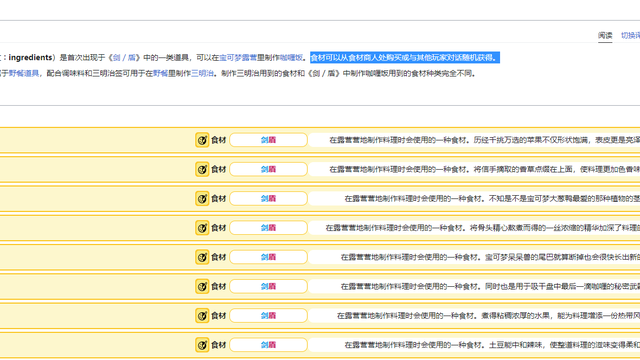Screen dimensions: 640x360
Task: Click the ingredient icon in the 土豆 potato row
Action: tap(202, 345)
